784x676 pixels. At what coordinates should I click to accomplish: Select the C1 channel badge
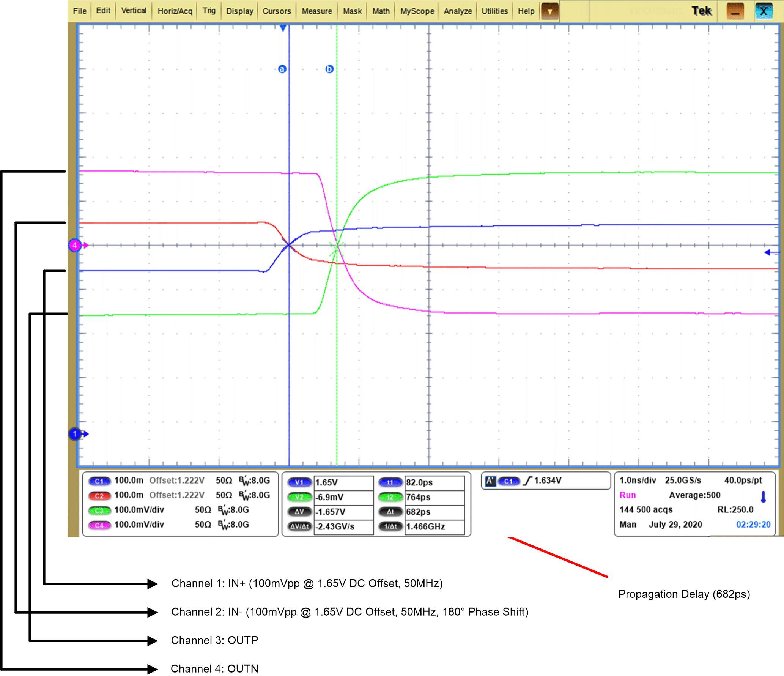click(x=100, y=481)
